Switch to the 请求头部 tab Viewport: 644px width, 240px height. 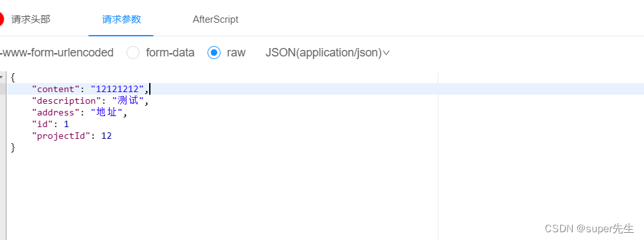[x=30, y=19]
